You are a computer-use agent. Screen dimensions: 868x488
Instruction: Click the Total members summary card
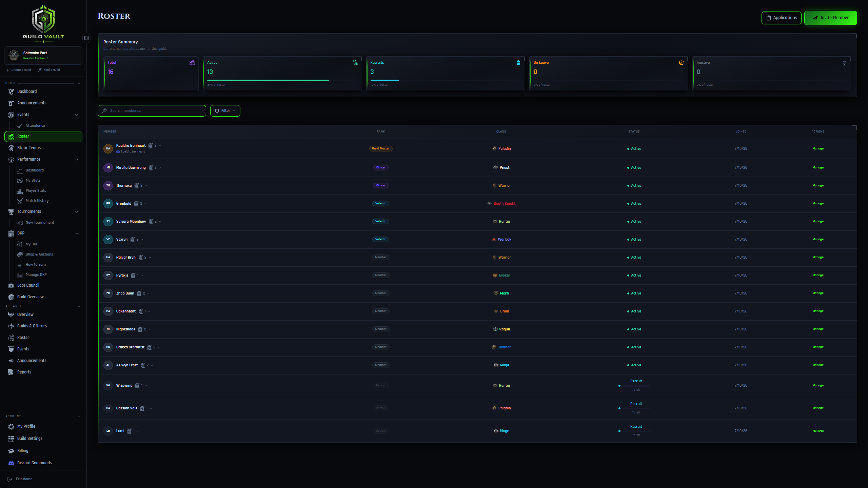click(x=151, y=74)
